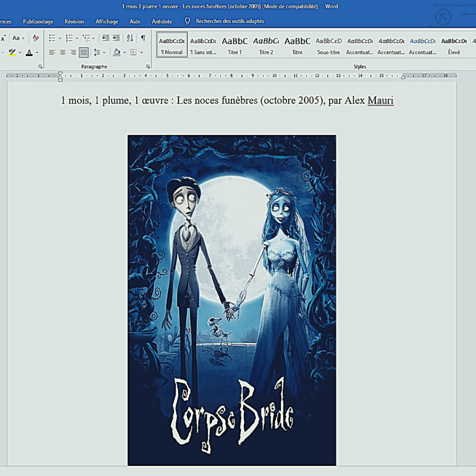Screen dimensions: 476x476
Task: Open the Change Case (Aa) dropdown
Action: (19, 38)
